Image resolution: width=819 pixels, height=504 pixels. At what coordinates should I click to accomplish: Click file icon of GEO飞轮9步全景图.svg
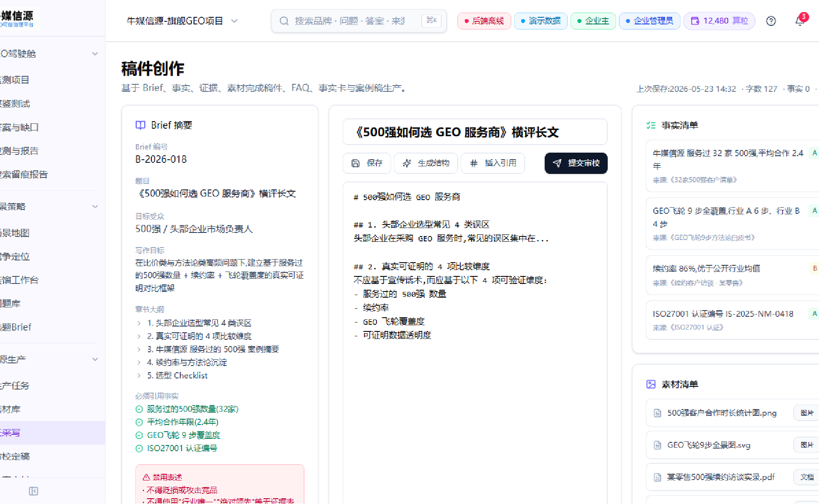click(657, 445)
